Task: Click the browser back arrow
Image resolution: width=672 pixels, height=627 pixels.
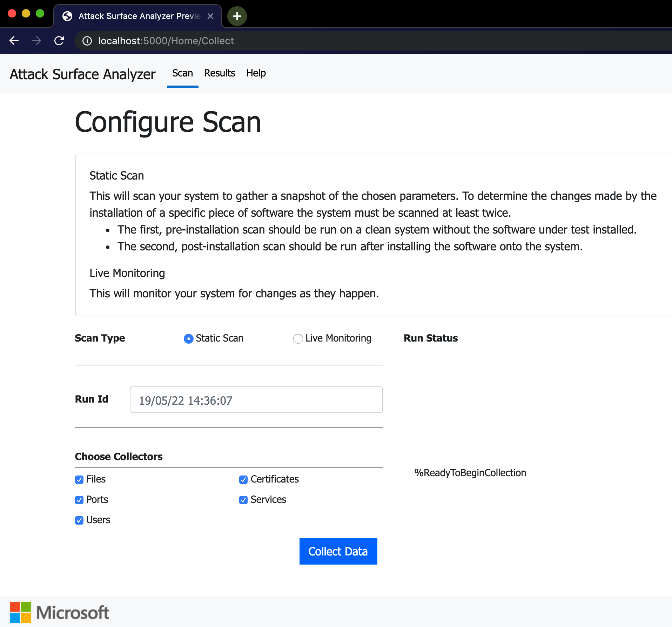Action: point(14,41)
